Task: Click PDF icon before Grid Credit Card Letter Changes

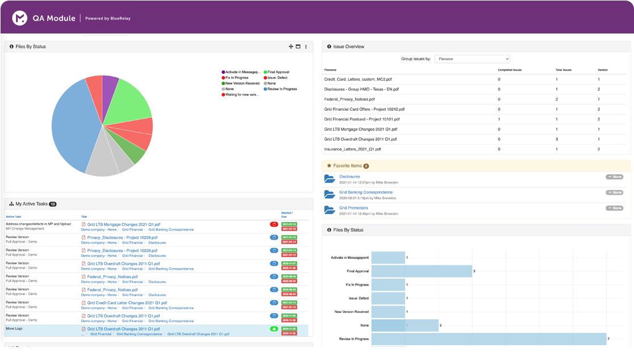Action: point(84,303)
